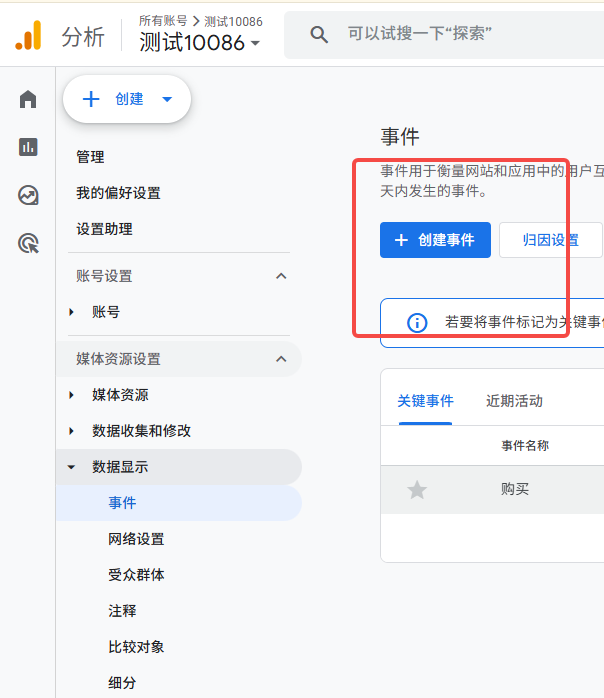This screenshot has height=698, width=604.
Task: Click the 归因设置 button
Action: (x=550, y=240)
